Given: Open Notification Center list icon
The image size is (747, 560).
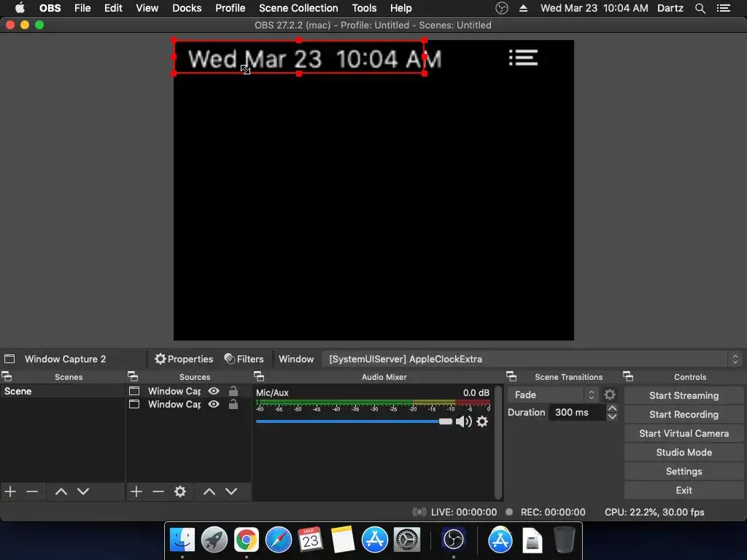Looking at the screenshot, I should coord(724,8).
